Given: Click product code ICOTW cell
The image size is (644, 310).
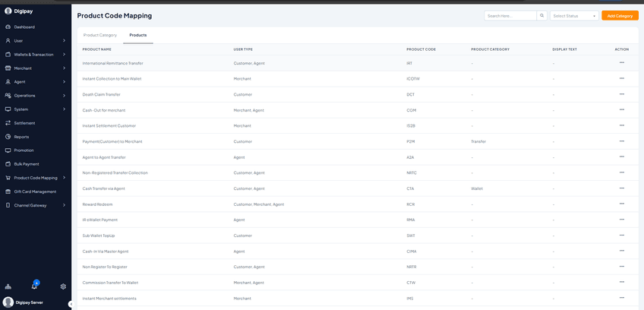Looking at the screenshot, I should tap(413, 78).
